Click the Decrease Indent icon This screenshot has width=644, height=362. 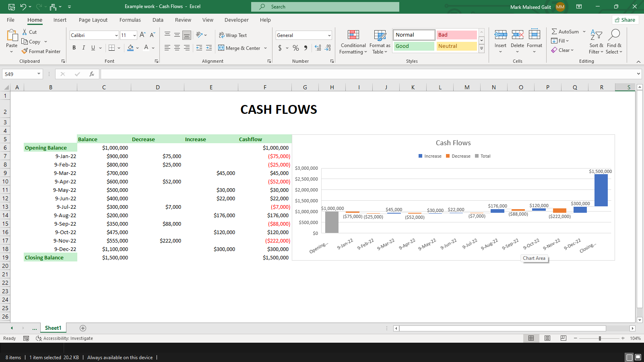[199, 48]
